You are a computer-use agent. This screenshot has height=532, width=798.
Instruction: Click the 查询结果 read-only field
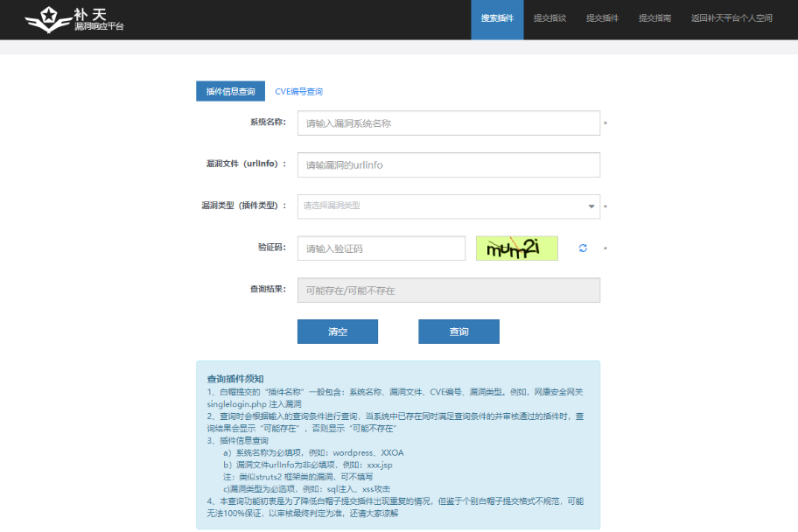pos(448,290)
